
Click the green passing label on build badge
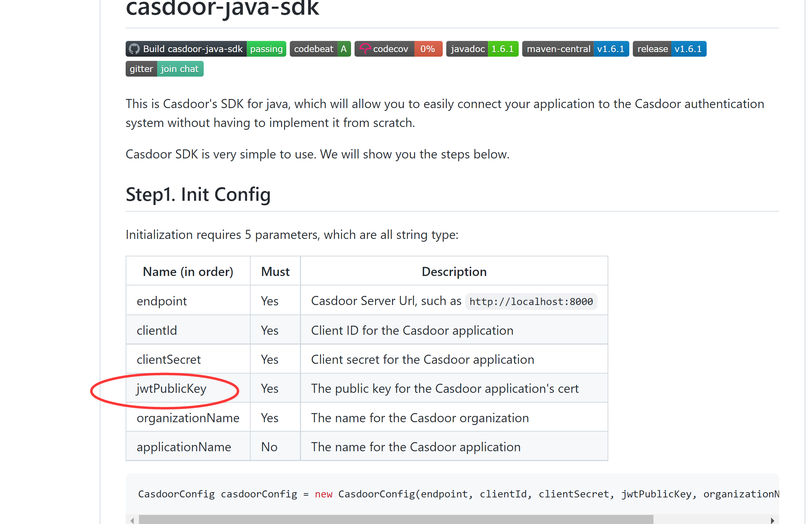(x=266, y=49)
